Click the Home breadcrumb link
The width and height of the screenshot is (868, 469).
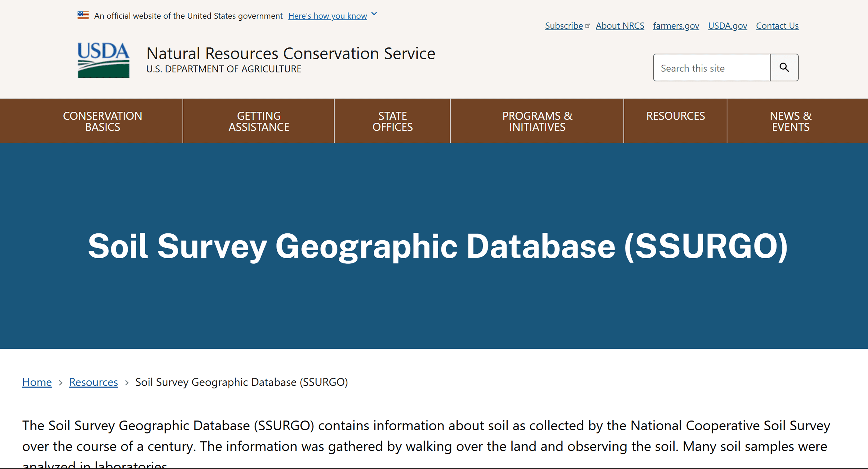tap(37, 382)
